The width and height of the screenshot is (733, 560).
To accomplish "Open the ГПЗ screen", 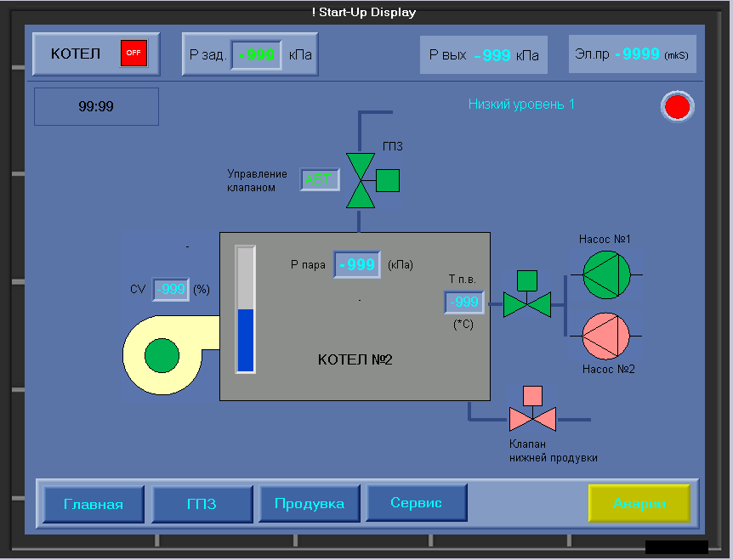I will 202,503.
